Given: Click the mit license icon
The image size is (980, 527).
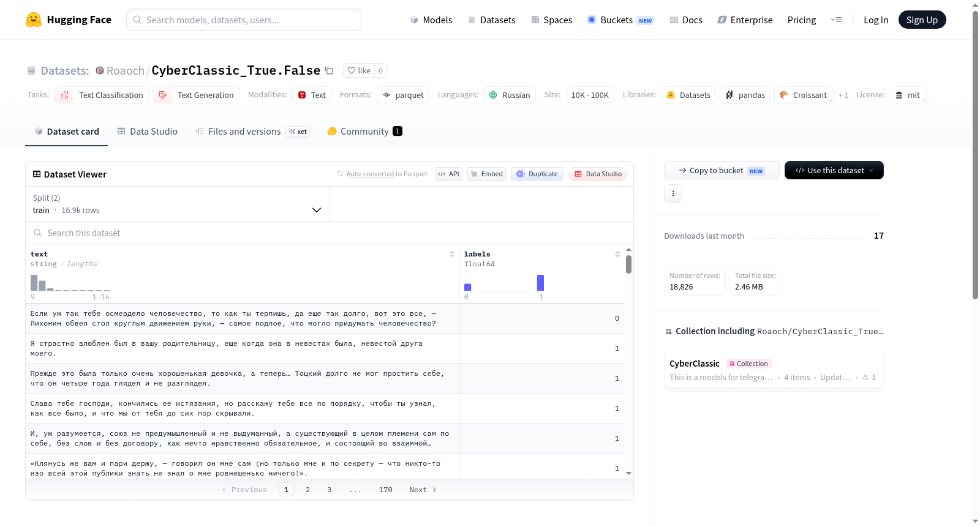Looking at the screenshot, I should (x=899, y=95).
